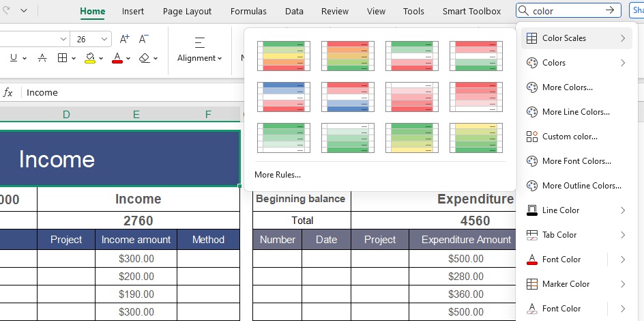Decrease font size with A- icon
Screen dimensions: 644x321
[143, 39]
